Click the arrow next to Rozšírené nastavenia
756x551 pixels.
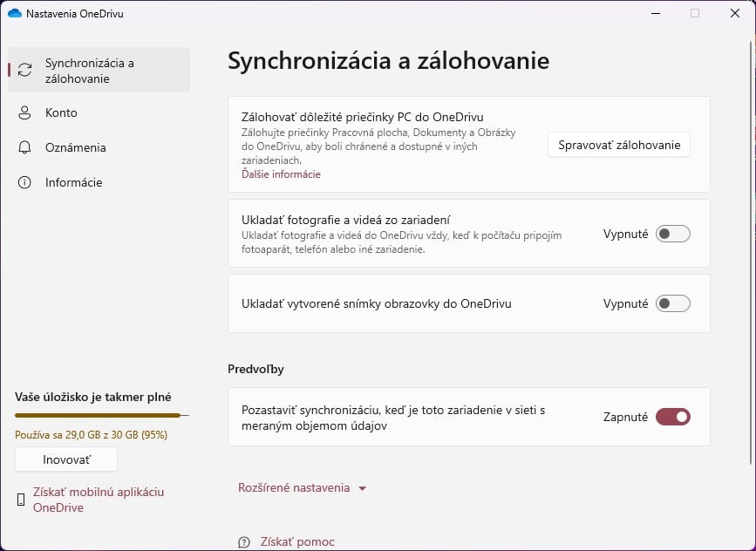point(363,488)
